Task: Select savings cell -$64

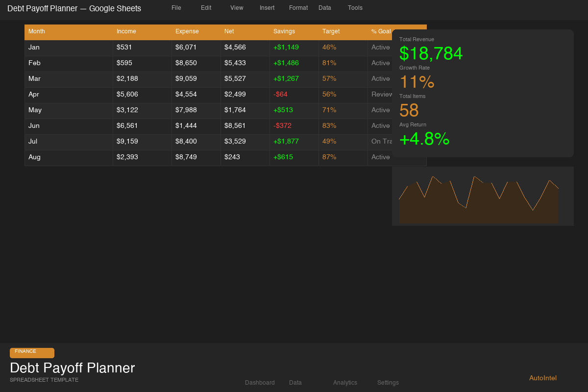Action: pos(294,95)
